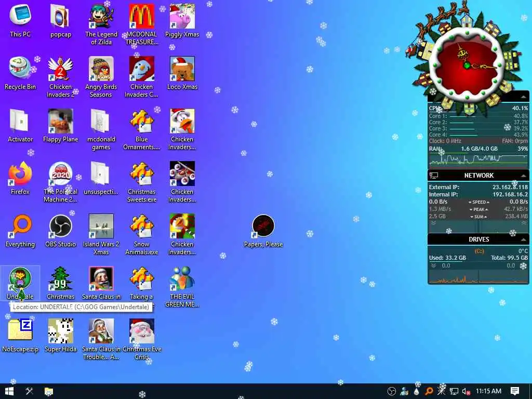Open File Explorer from the taskbar
The image size is (532, 399).
pos(49,391)
